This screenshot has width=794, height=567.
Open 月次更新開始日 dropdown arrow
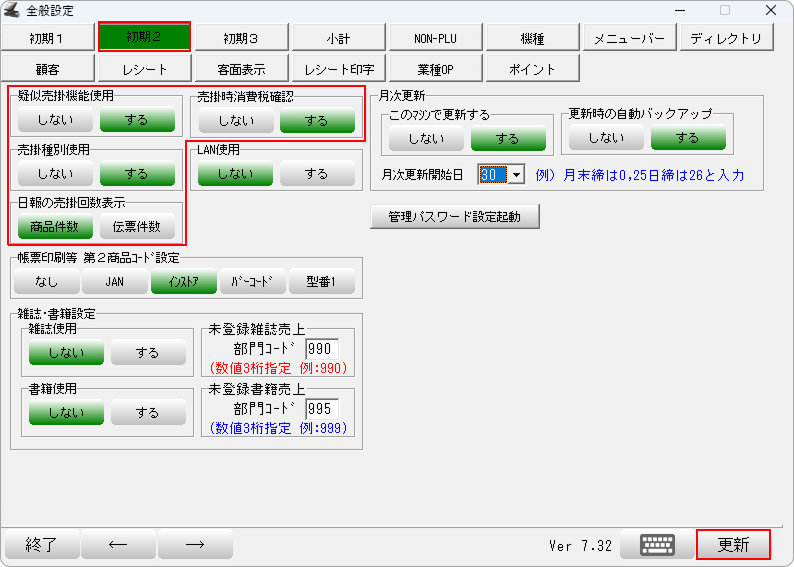[x=517, y=174]
